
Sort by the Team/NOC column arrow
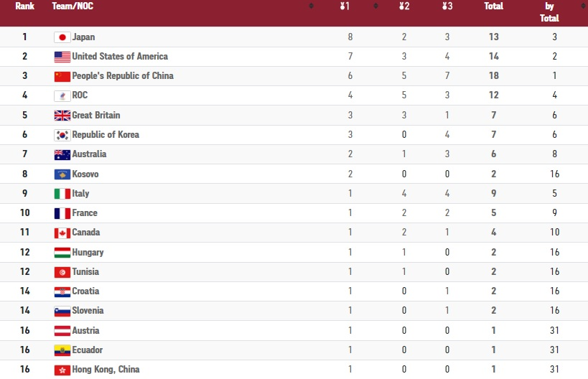point(311,6)
